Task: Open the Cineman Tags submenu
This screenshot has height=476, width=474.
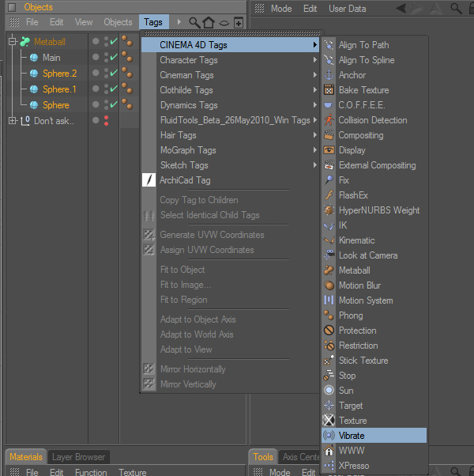Action: [230, 75]
